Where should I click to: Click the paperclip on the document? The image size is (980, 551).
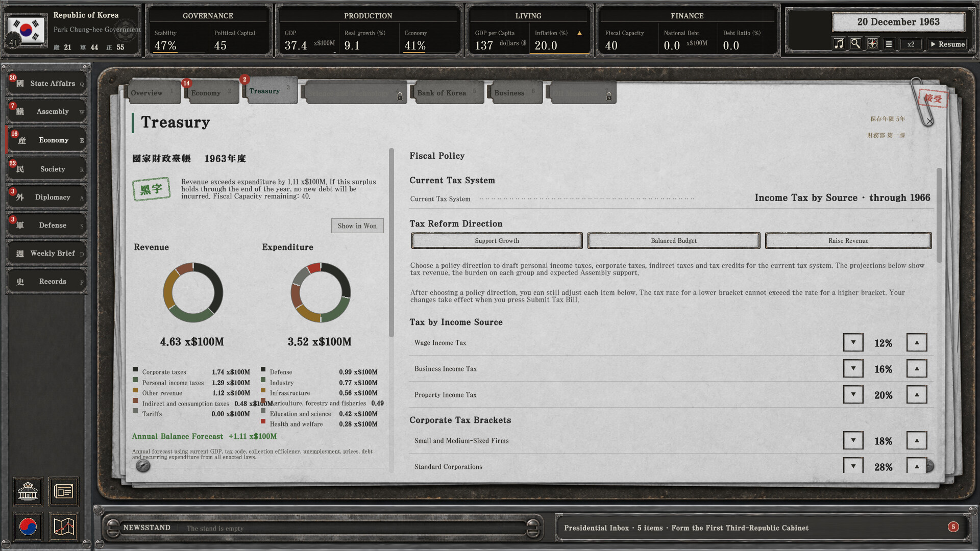922,102
